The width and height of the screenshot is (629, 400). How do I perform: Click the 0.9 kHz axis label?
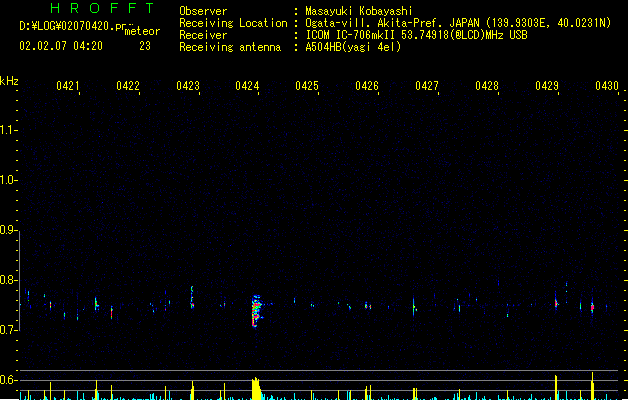(8, 230)
